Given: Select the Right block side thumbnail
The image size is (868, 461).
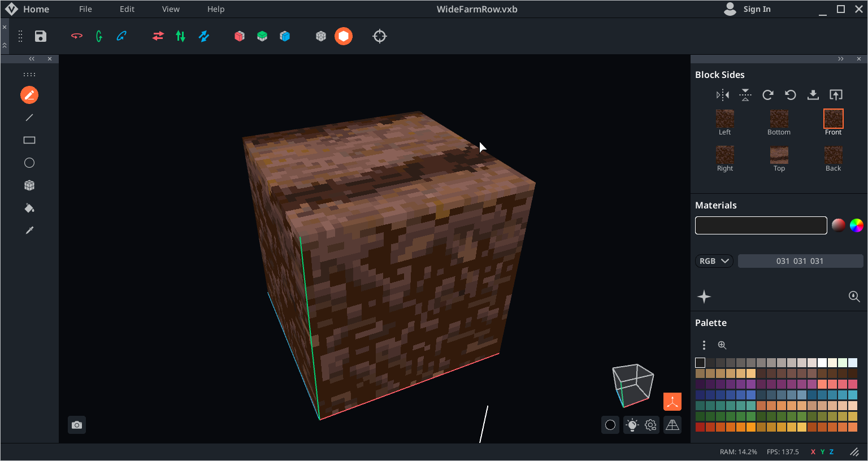Looking at the screenshot, I should [725, 155].
